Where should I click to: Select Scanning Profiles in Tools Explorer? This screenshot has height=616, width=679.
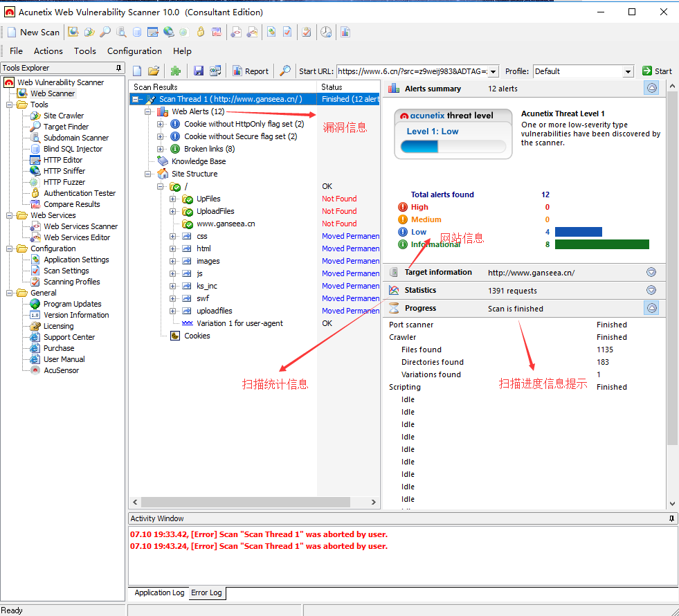point(71,282)
